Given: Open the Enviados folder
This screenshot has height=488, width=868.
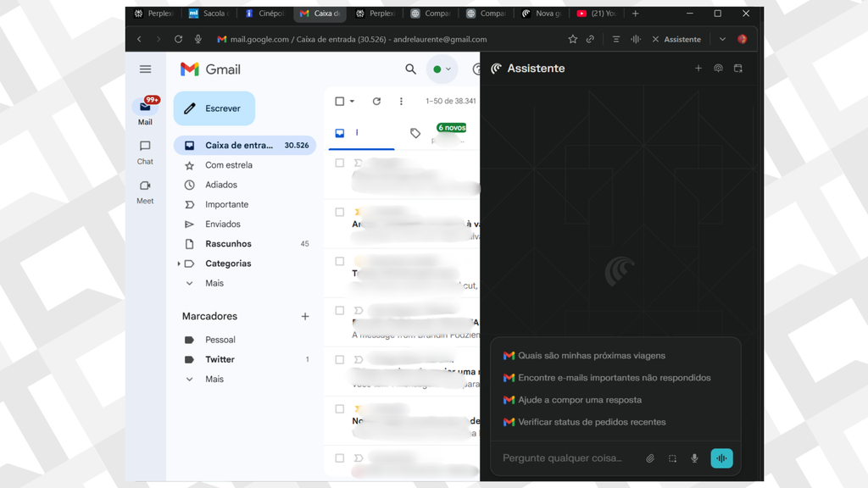Looking at the screenshot, I should tap(222, 225).
